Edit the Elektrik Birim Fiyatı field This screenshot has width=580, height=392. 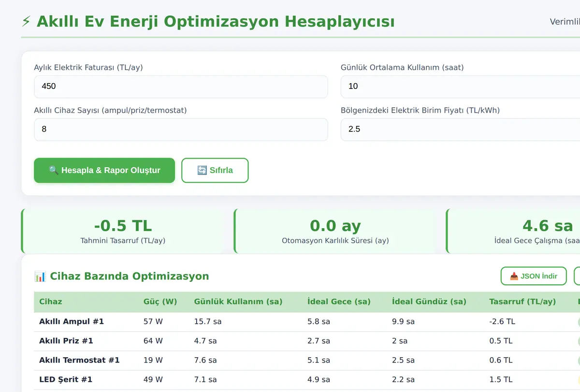tap(460, 130)
